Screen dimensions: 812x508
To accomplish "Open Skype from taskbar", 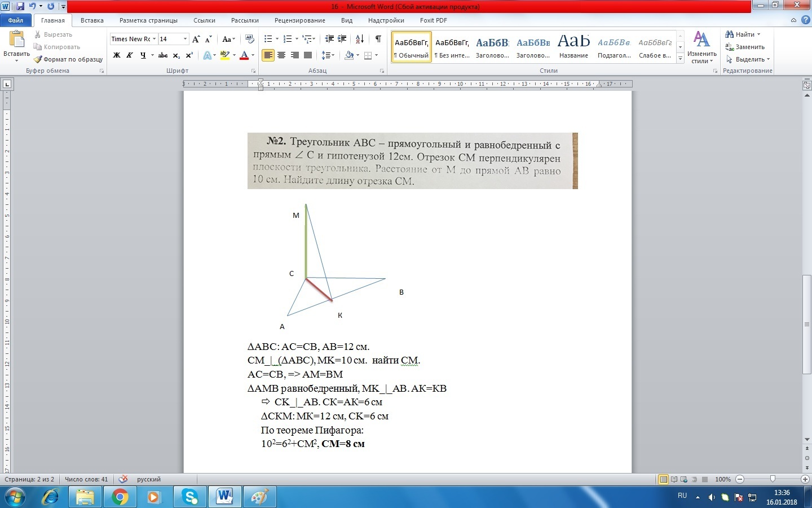I will click(x=189, y=497).
